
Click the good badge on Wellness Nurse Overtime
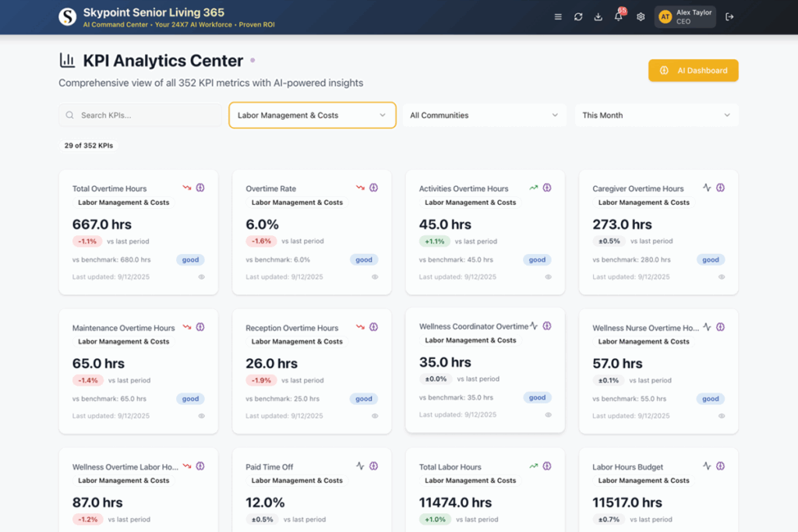click(711, 399)
